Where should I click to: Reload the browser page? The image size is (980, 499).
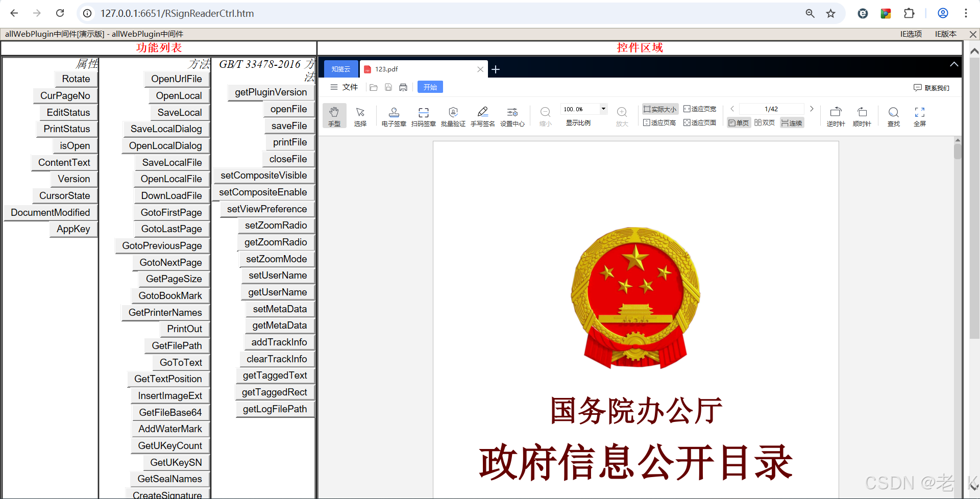tap(60, 13)
